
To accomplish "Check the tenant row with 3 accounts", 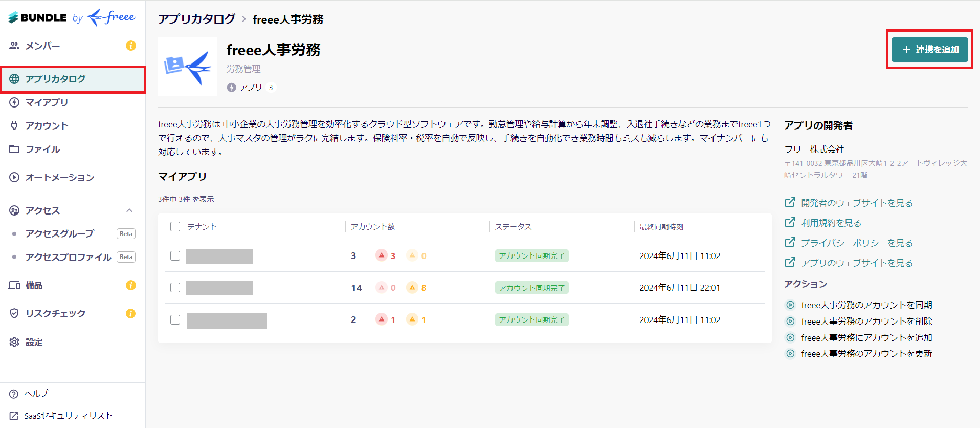I will (x=175, y=256).
